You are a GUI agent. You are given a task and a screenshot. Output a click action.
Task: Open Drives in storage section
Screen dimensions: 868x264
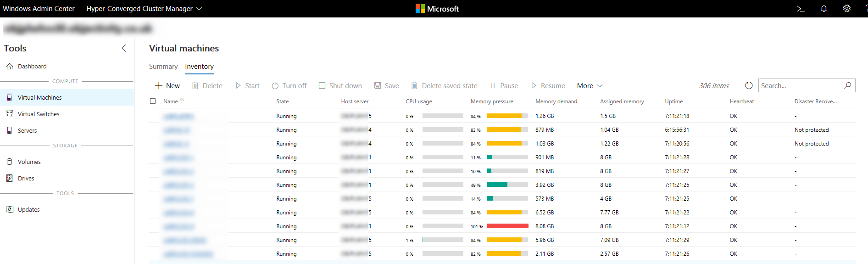(26, 178)
